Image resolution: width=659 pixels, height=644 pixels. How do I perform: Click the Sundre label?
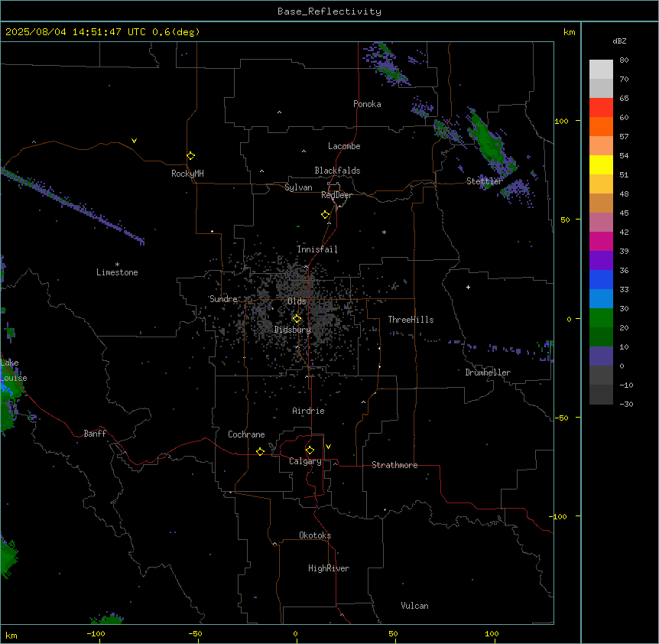pyautogui.click(x=223, y=299)
